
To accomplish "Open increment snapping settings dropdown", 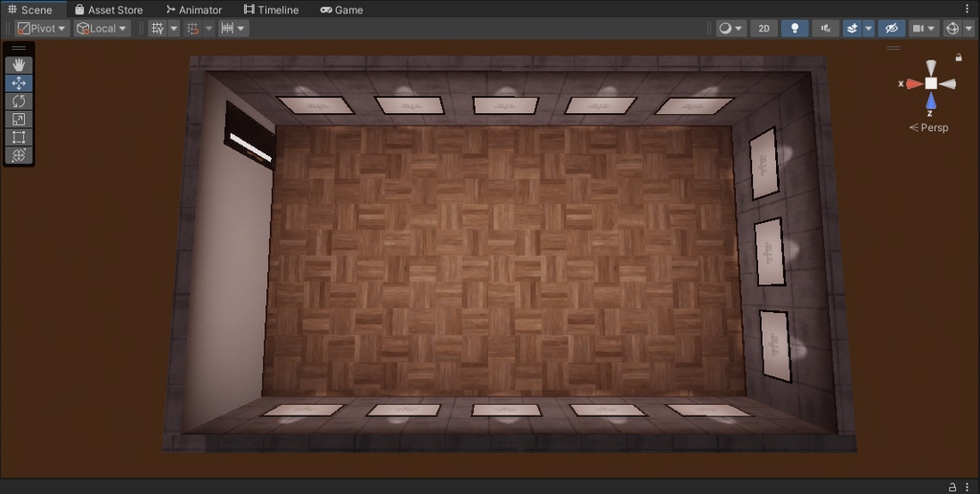I will (234, 28).
